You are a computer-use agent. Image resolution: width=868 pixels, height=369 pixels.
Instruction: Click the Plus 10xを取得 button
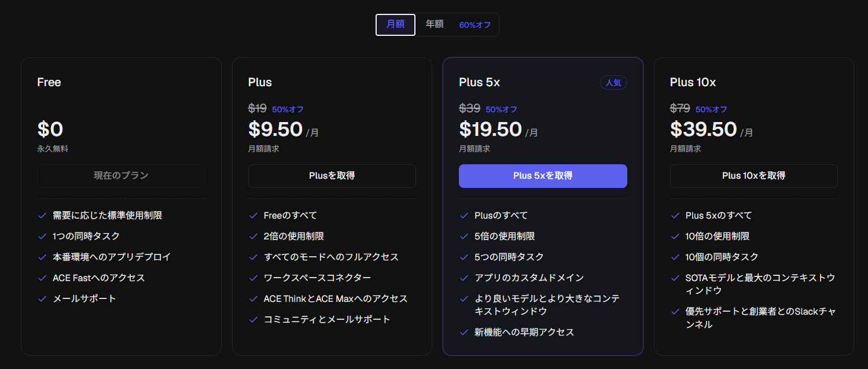pos(753,176)
